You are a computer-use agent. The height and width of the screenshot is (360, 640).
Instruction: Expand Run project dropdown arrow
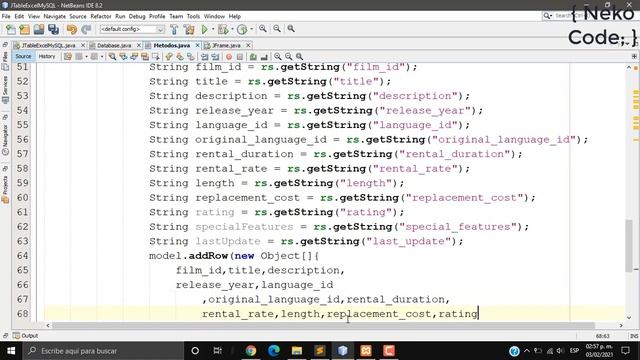tap(213, 29)
